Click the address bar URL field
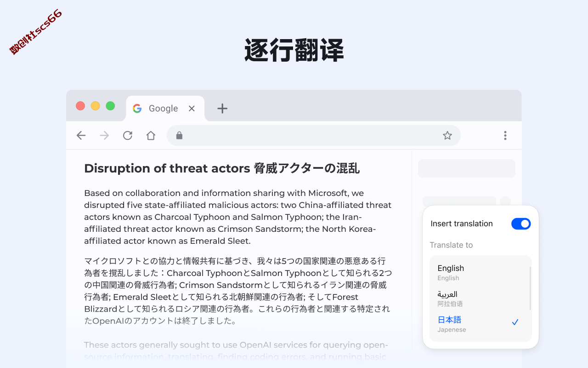Screen dimensions: 588x368 click(x=314, y=135)
